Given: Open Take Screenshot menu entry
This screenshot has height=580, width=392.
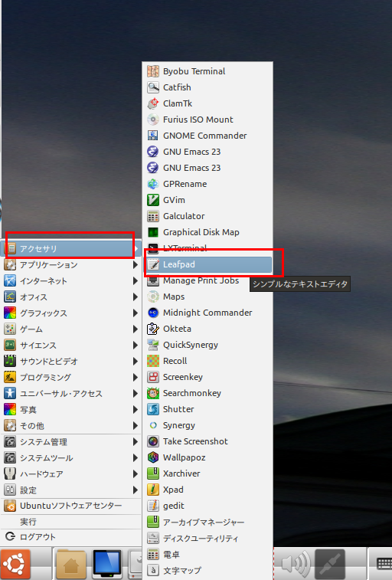Looking at the screenshot, I should [209, 441].
